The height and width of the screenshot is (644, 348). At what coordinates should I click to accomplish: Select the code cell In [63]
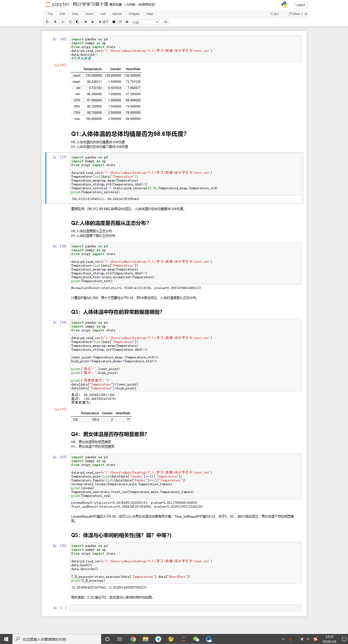tap(186, 476)
